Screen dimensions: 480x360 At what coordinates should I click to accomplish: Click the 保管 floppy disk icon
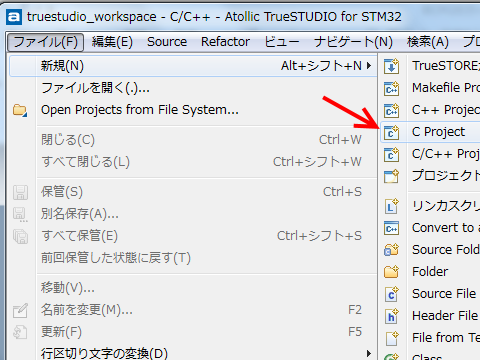point(20,192)
